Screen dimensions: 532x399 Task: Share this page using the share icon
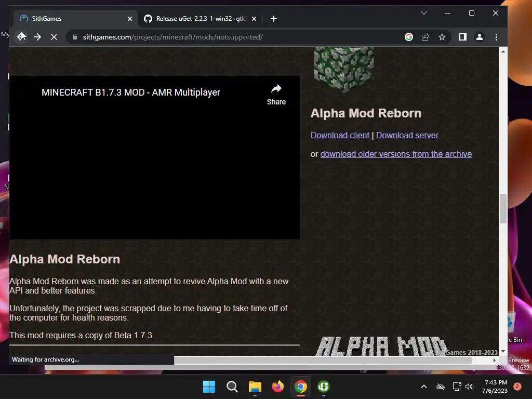[425, 37]
